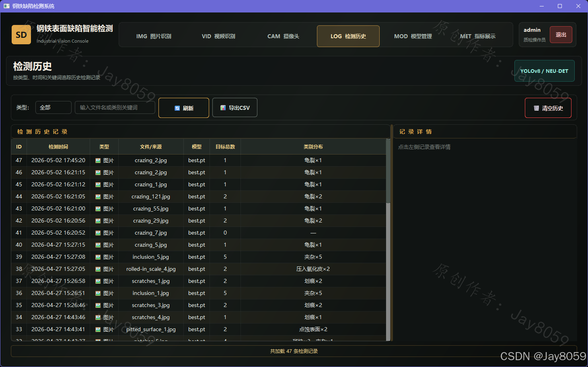Viewport: 588px width, 367px height.
Task: Click the 点蚀表面×2 category cell
Action: pyautogui.click(x=313, y=329)
